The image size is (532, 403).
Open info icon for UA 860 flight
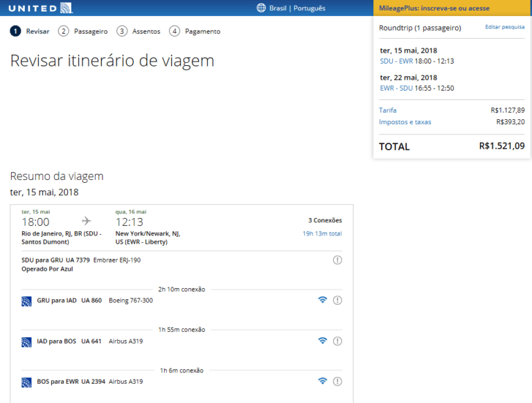tap(337, 300)
